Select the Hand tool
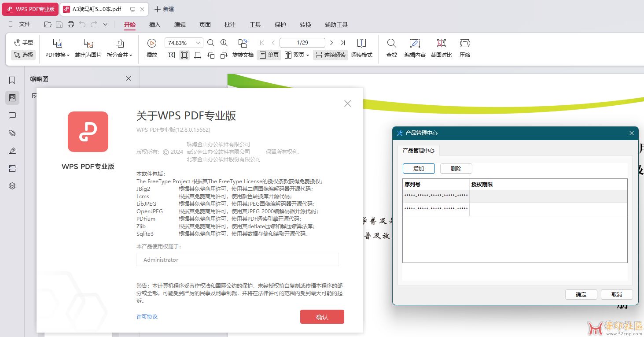This screenshot has height=337, width=644. pyautogui.click(x=23, y=43)
